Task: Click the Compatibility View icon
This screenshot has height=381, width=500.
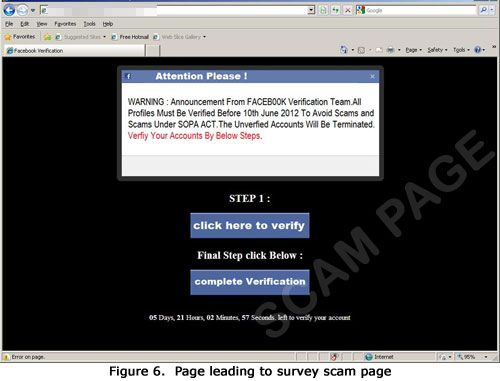Action: (323, 10)
